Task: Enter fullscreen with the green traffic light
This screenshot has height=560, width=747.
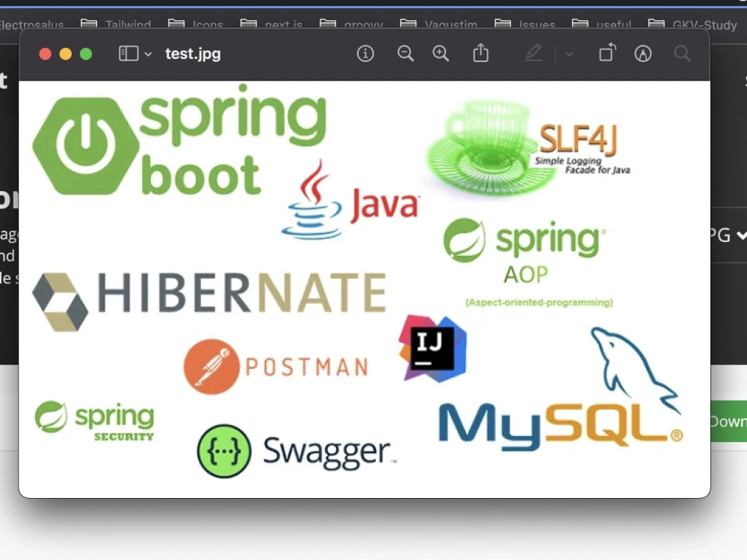Action: coord(86,53)
